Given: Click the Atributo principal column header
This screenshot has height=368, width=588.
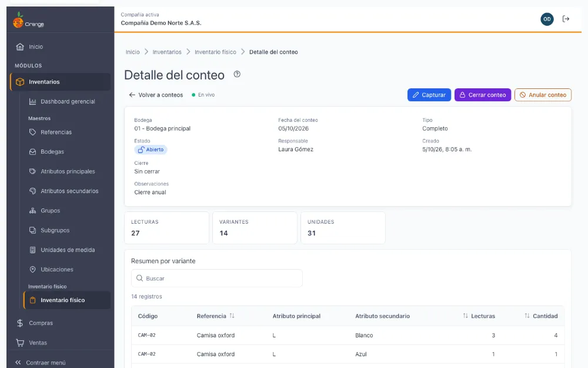Looking at the screenshot, I should point(296,316).
